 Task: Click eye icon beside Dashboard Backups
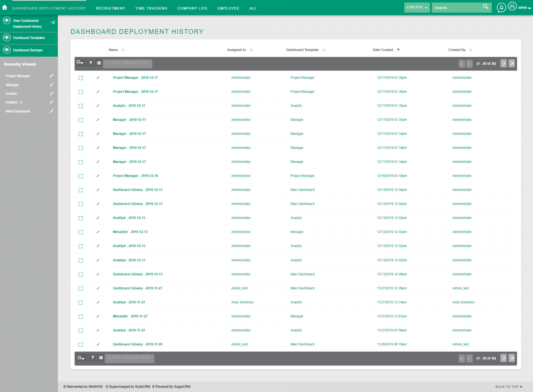[x=7, y=50]
